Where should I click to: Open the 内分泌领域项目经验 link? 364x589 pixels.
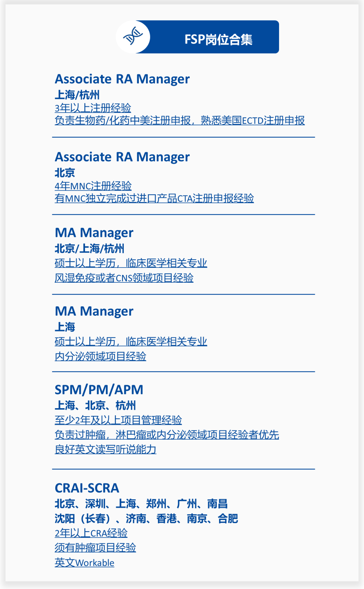(x=100, y=356)
